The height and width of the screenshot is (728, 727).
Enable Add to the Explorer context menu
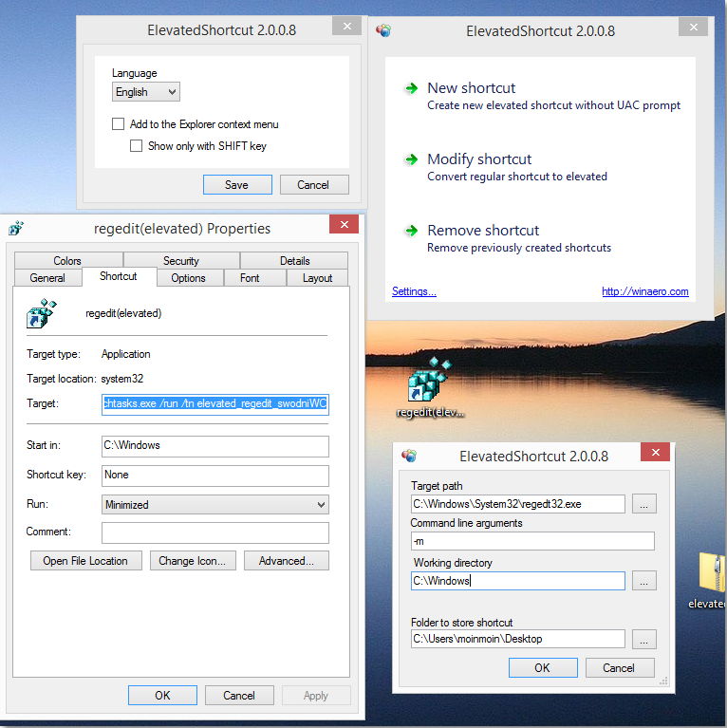118,124
